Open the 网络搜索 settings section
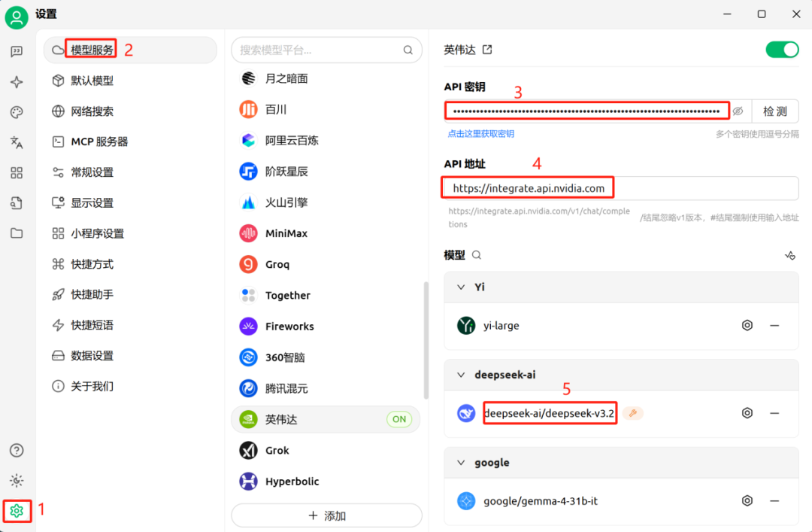812x532 pixels. (131, 111)
